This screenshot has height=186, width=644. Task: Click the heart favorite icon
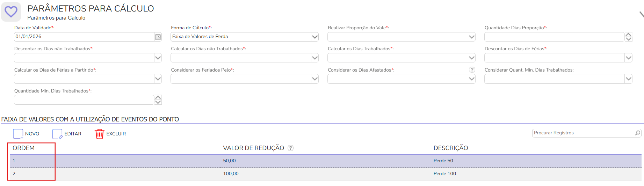[11, 12]
